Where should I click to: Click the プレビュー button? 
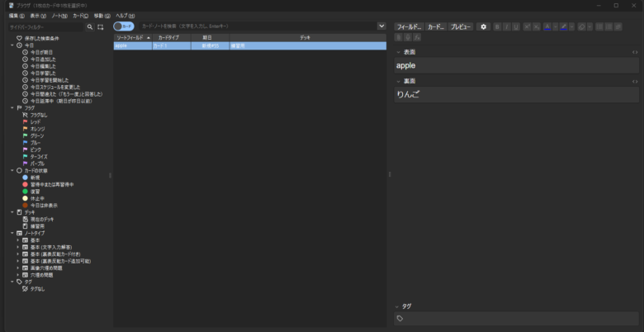[x=461, y=26]
